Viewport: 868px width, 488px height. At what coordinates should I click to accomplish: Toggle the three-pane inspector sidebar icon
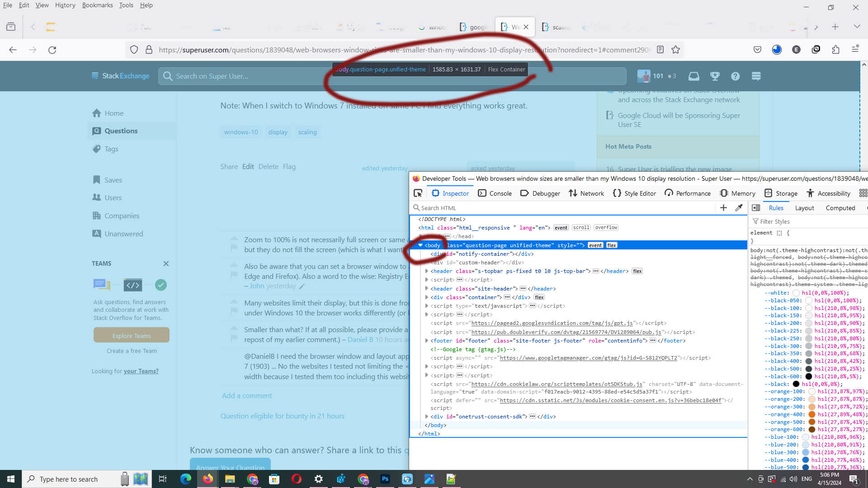coord(756,208)
